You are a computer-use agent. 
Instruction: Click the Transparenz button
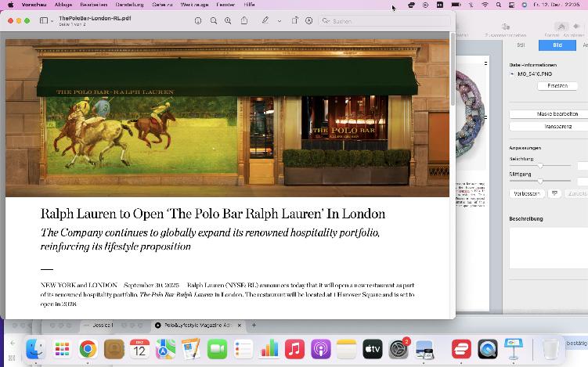pos(557,127)
